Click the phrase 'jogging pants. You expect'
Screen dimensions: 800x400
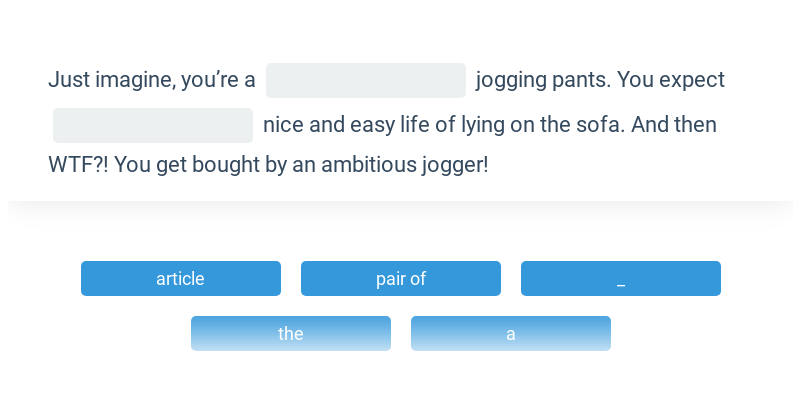point(600,80)
